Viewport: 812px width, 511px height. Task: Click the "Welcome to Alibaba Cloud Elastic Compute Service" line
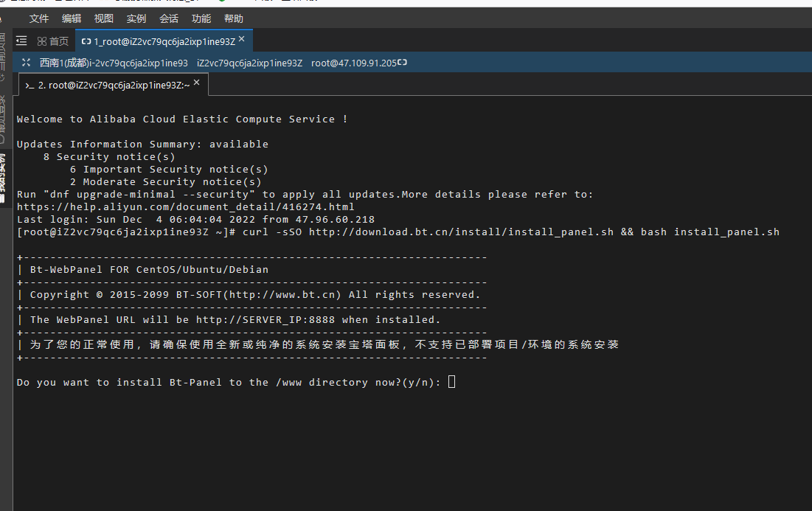click(x=181, y=119)
